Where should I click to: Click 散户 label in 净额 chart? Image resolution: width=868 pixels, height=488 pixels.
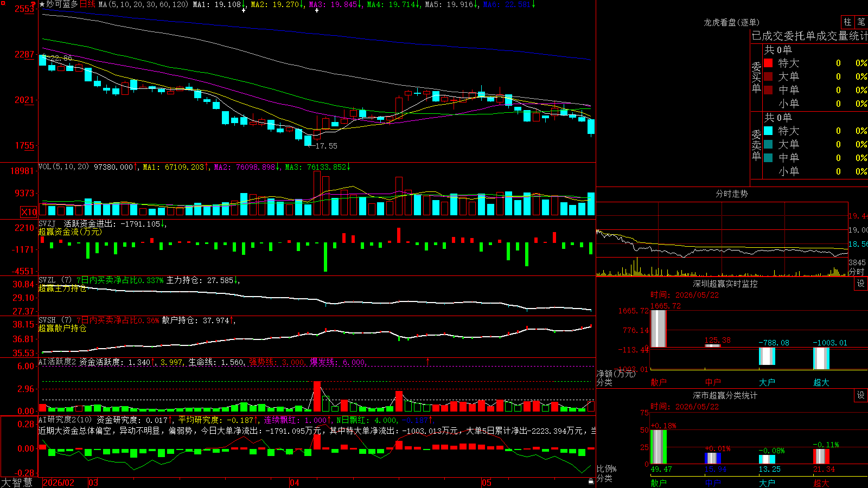[659, 382]
